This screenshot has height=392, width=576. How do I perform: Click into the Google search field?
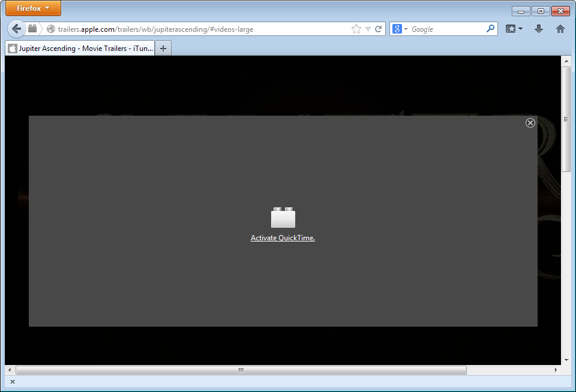(447, 29)
